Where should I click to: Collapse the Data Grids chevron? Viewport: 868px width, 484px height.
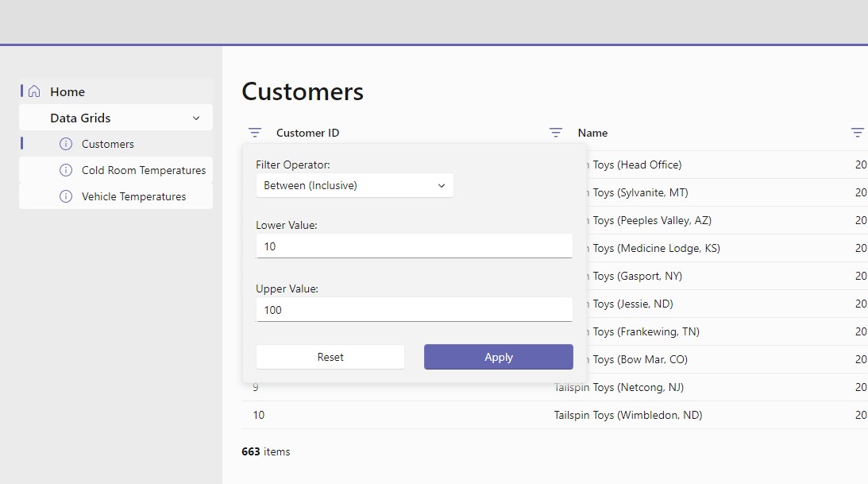coord(196,118)
